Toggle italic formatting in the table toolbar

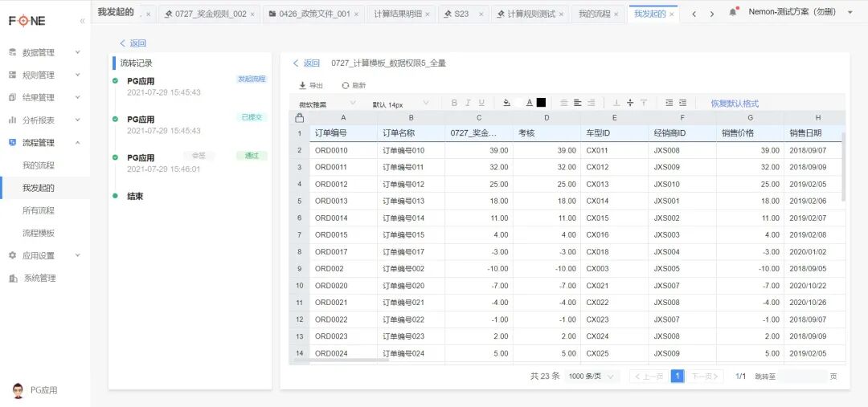(x=468, y=103)
